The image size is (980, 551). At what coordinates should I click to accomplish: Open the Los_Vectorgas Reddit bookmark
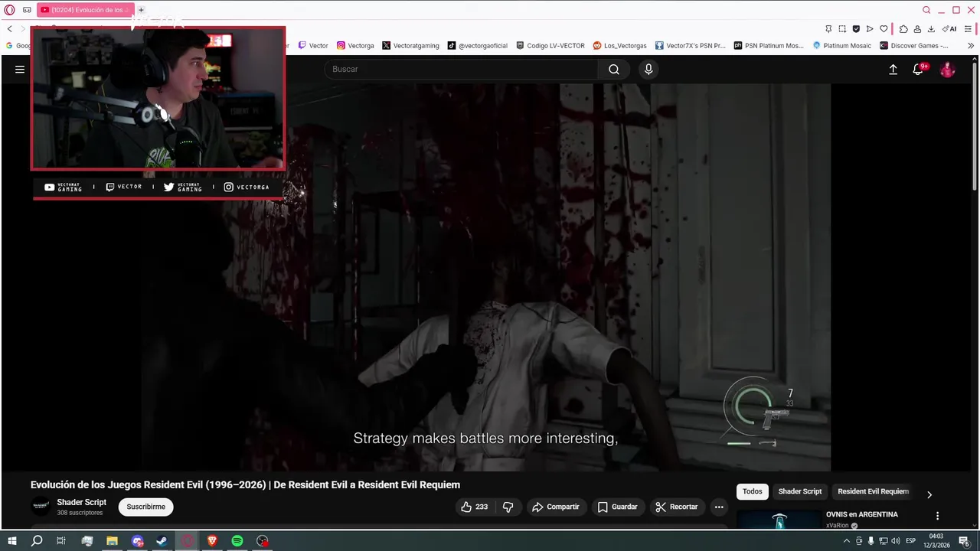[619, 46]
